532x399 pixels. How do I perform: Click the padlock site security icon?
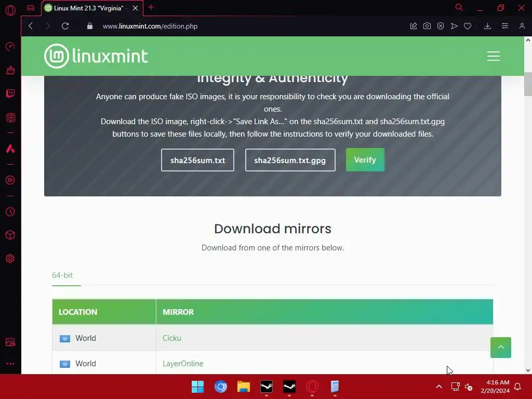point(90,26)
